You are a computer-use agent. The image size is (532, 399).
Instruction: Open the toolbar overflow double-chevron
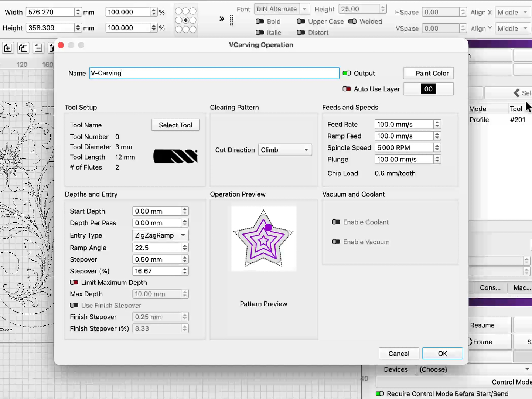click(222, 18)
